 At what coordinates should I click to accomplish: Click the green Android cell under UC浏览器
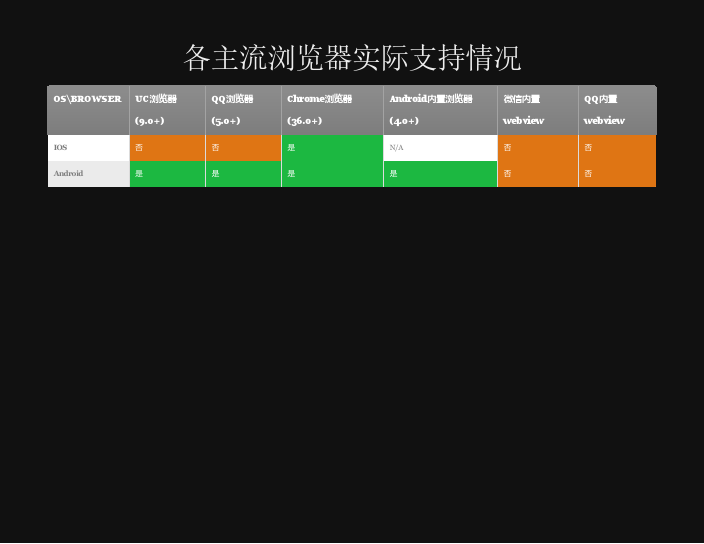167,174
